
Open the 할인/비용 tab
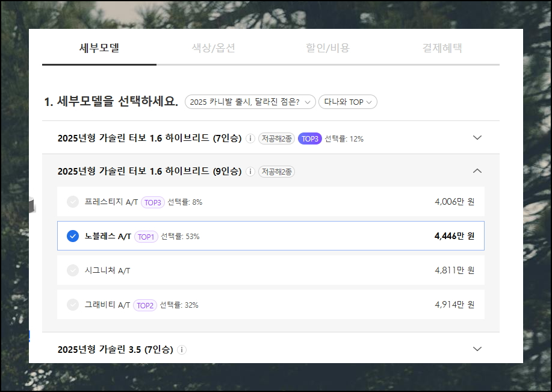(x=327, y=48)
